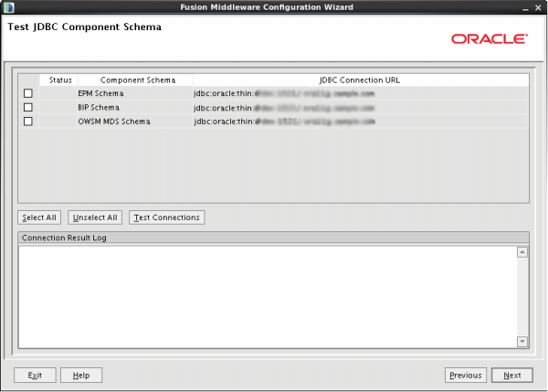Check the BIP Schema checkbox

click(27, 107)
